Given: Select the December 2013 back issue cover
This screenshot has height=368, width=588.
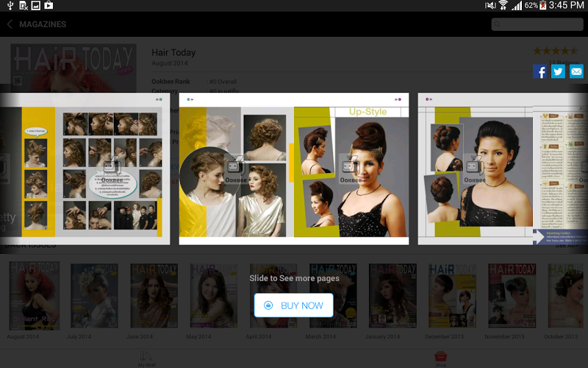Looking at the screenshot, I should coord(452,296).
